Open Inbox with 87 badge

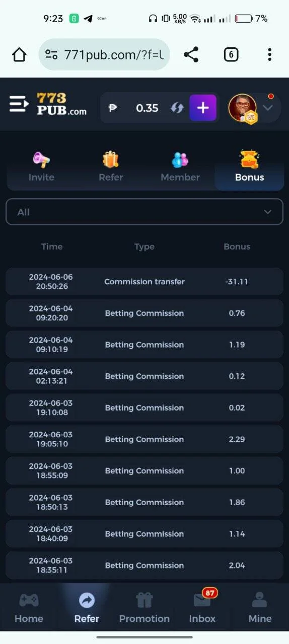point(202,607)
